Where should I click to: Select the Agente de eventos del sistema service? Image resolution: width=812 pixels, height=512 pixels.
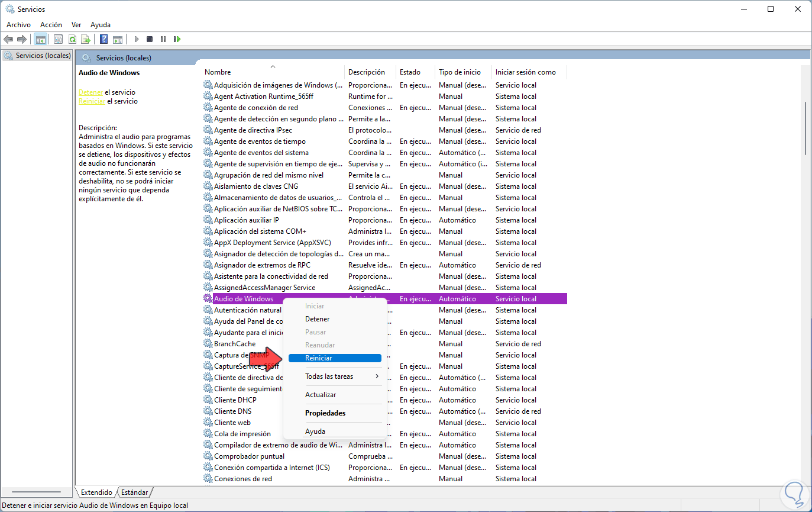385,153
